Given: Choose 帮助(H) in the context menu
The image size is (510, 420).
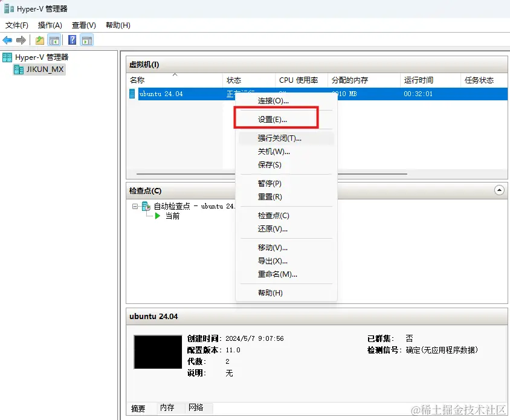Looking at the screenshot, I should point(286,293).
